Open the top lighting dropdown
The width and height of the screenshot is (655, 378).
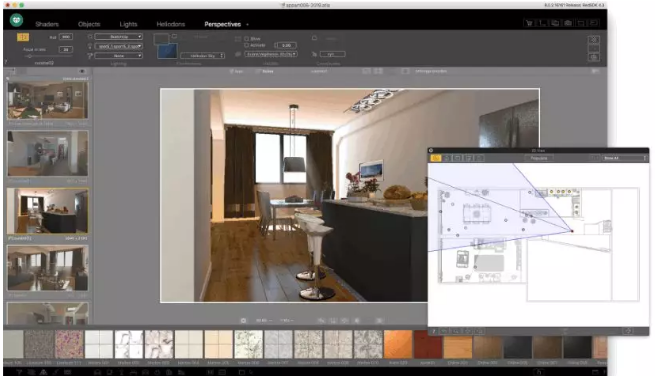pyautogui.click(x=119, y=37)
